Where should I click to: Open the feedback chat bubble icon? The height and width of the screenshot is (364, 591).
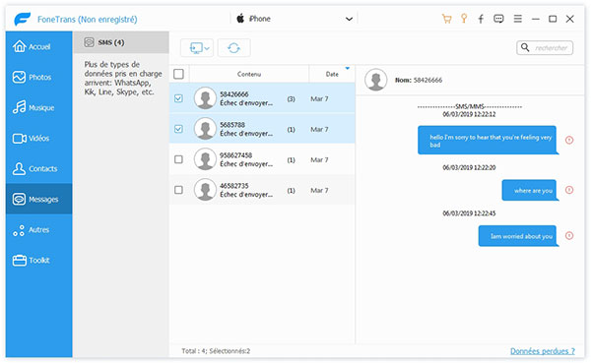[x=498, y=19]
